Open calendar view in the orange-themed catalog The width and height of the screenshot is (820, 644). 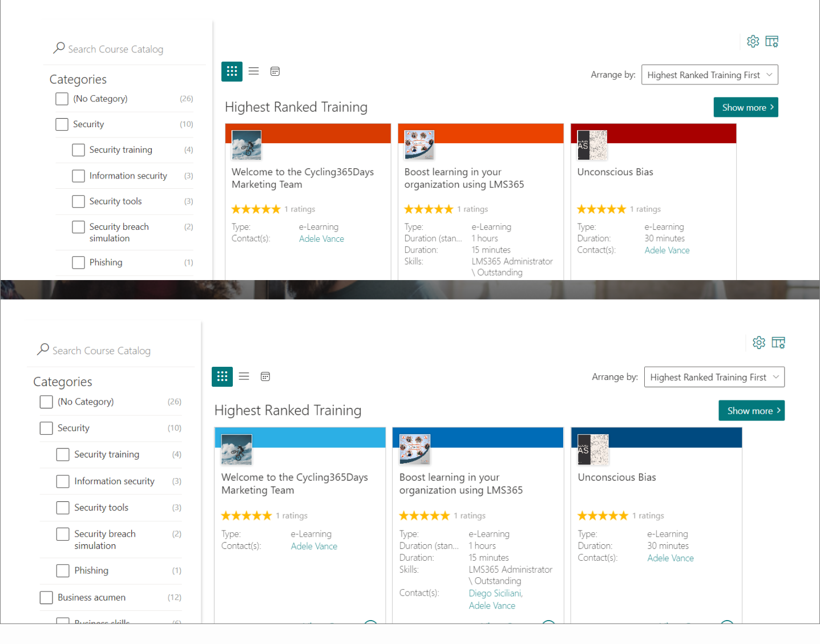coord(275,71)
